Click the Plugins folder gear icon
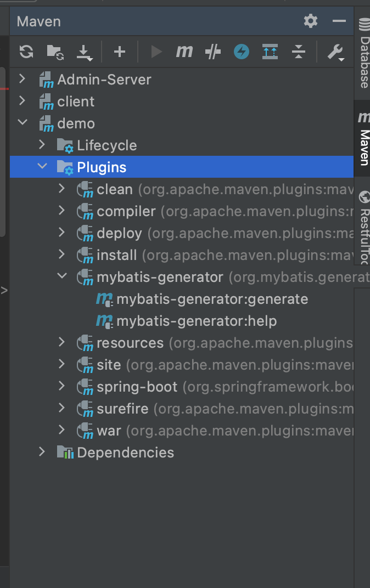 pyautogui.click(x=65, y=168)
